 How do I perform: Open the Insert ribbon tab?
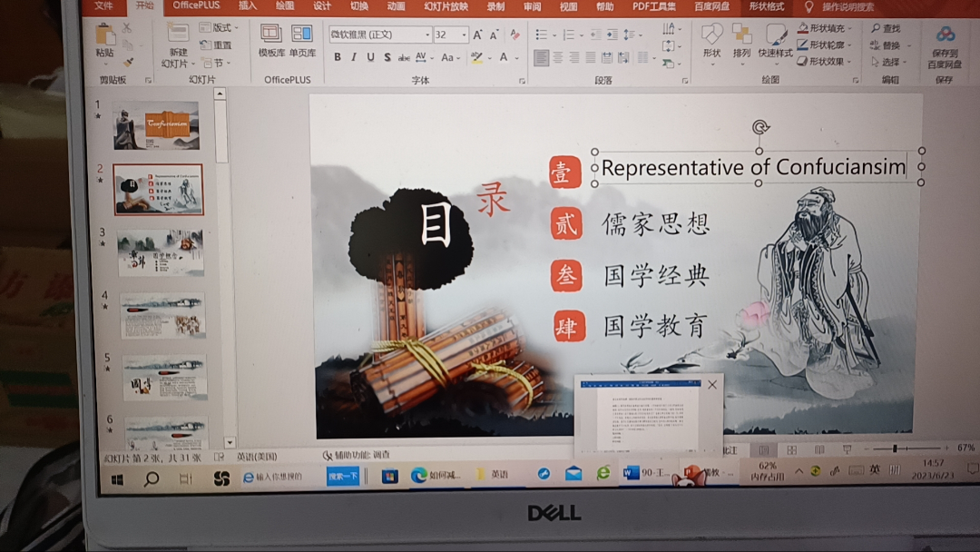click(248, 6)
